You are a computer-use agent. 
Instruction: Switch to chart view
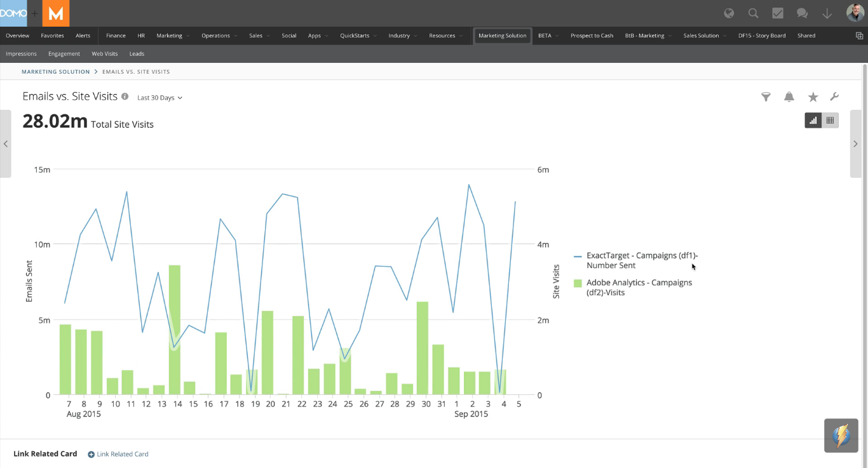point(813,120)
